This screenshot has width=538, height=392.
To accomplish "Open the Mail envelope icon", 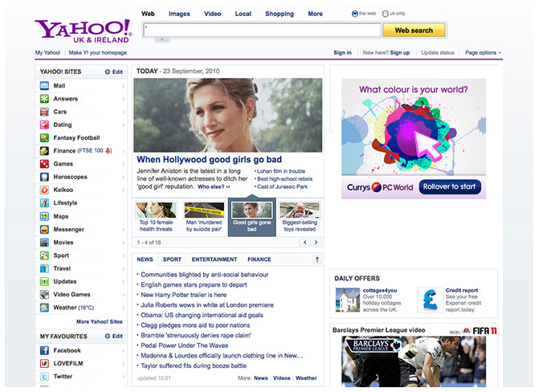I will (x=44, y=85).
